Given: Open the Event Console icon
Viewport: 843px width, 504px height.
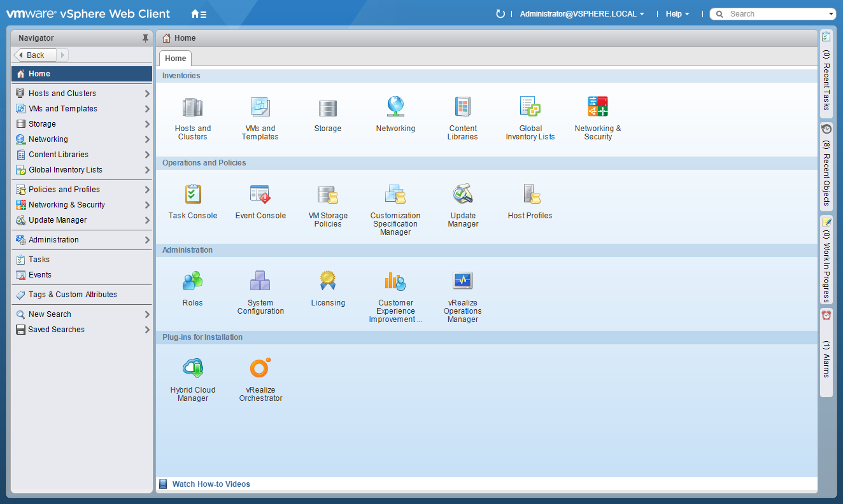Looking at the screenshot, I should coord(260,195).
